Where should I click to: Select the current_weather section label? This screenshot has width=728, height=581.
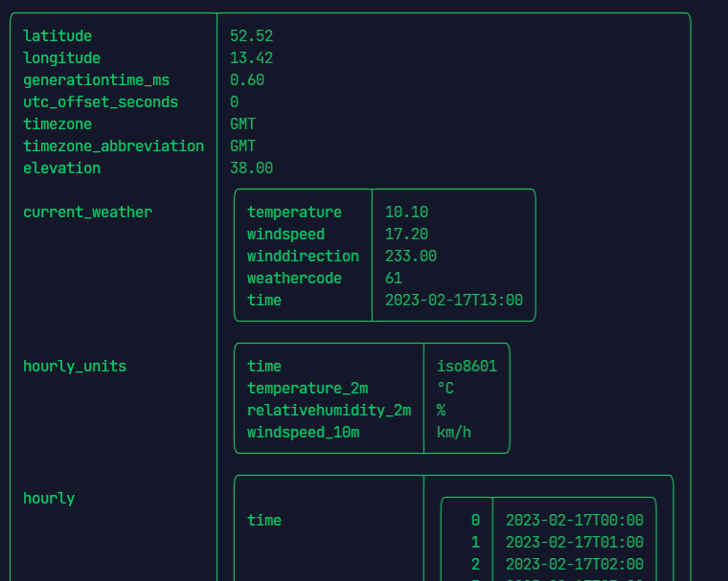(87, 212)
